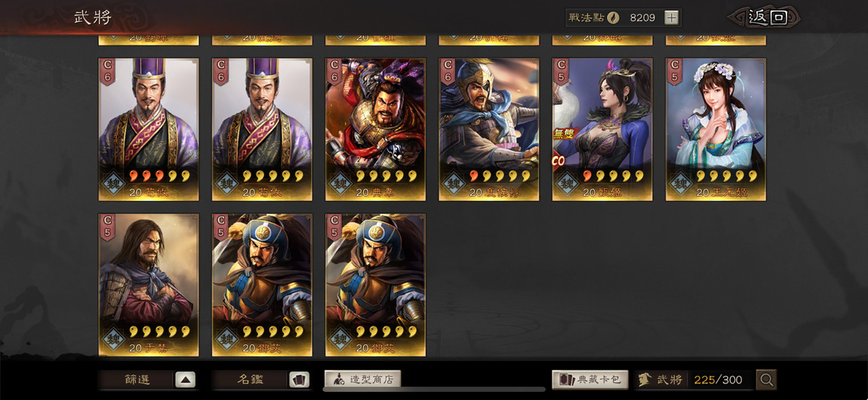Viewport: 868px width, 400px height.
Task: Click the 戰法點 coin icon
Action: click(x=613, y=17)
